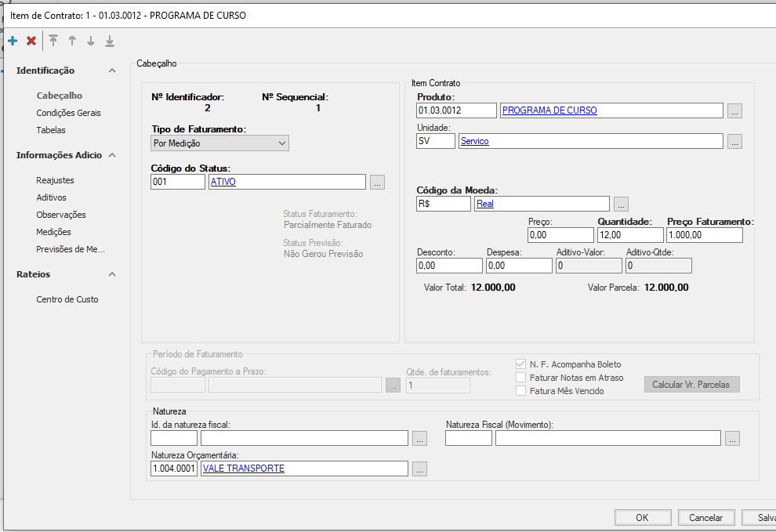The image size is (776, 532).
Task: Click into the Quantidade input field
Action: click(629, 235)
